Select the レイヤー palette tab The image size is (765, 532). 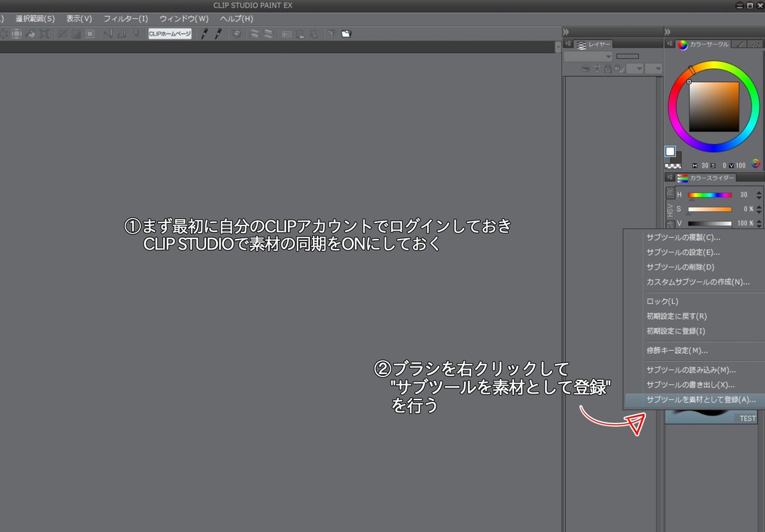[x=594, y=44]
